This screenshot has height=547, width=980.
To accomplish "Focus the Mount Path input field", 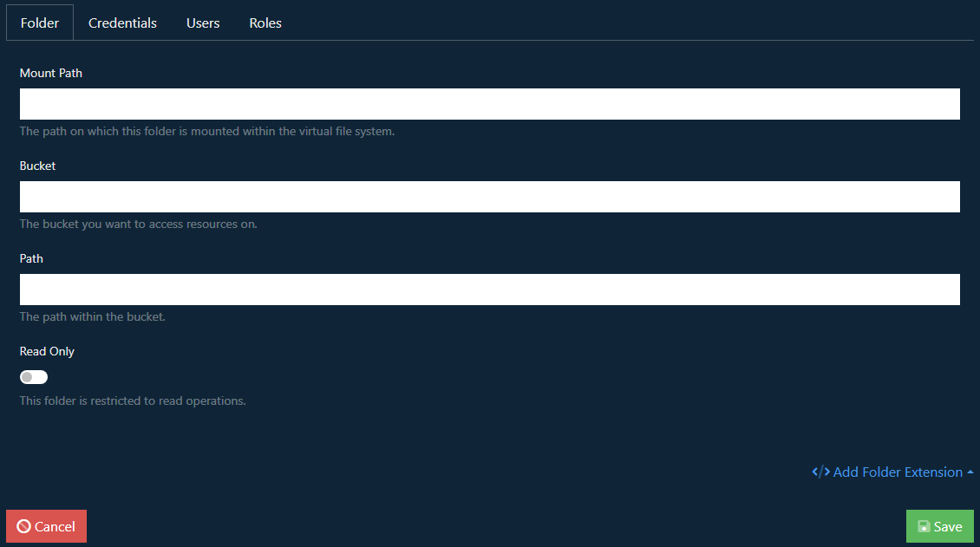I will click(x=489, y=104).
